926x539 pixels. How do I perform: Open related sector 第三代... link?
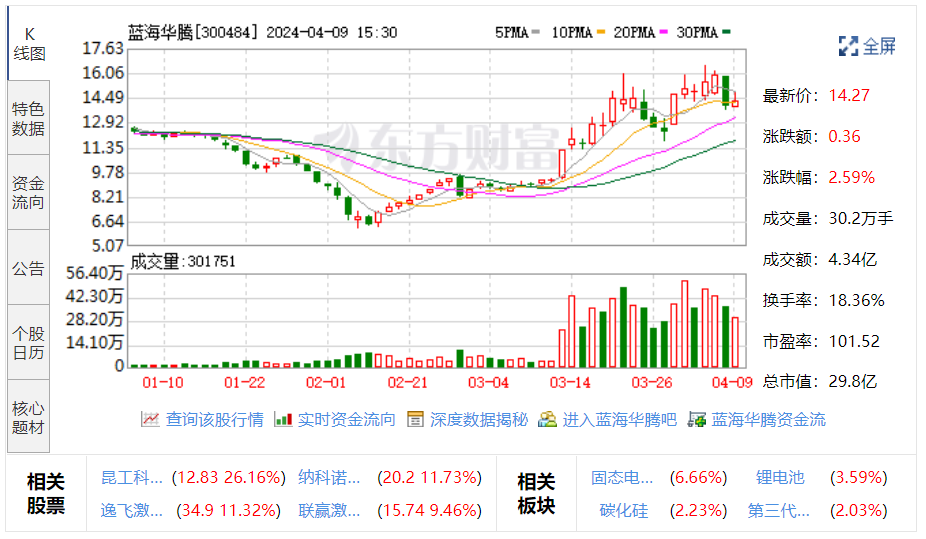[x=778, y=510]
